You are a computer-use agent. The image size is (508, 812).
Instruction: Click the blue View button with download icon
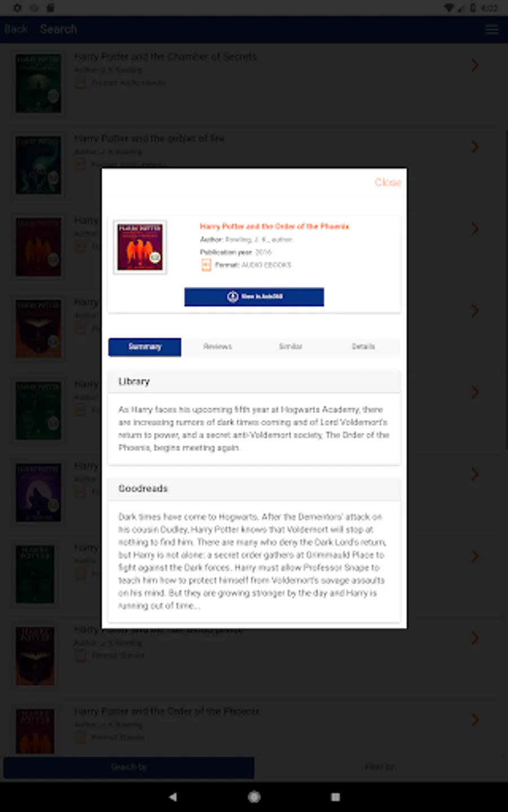254,297
